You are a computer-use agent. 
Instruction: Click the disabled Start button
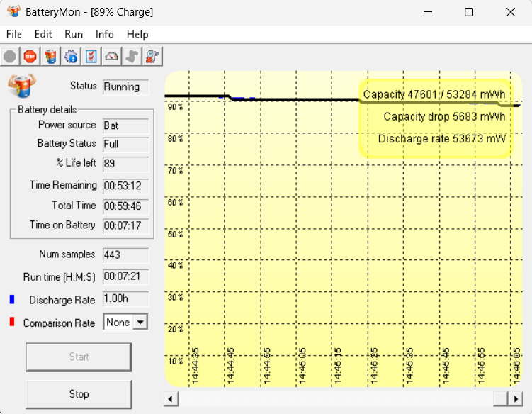click(x=79, y=357)
